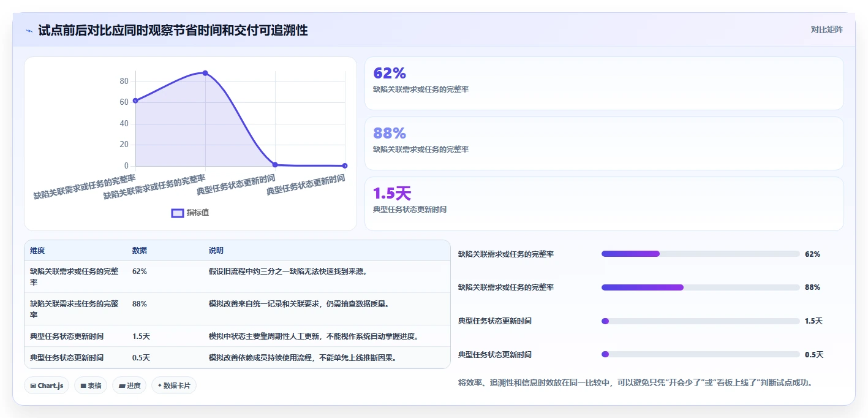The width and height of the screenshot is (868, 418).
Task: Toggle the 指标值 legend swatch
Action: tap(178, 213)
